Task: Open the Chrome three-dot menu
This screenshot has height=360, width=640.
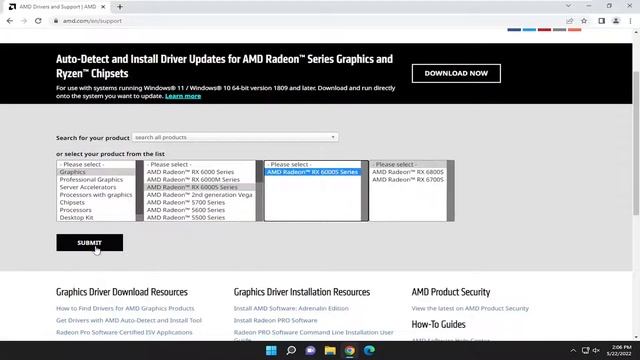Action: pyautogui.click(x=630, y=21)
